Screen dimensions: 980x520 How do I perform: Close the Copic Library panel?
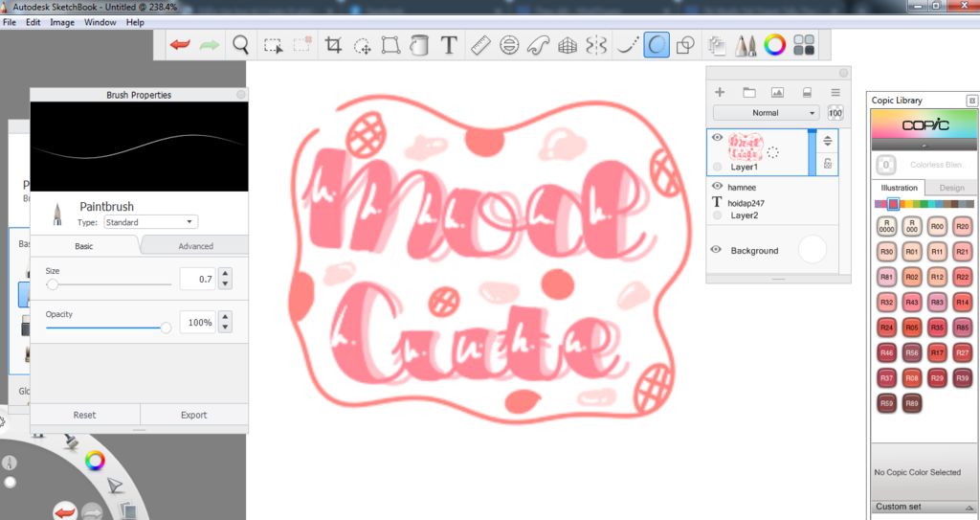pos(972,101)
